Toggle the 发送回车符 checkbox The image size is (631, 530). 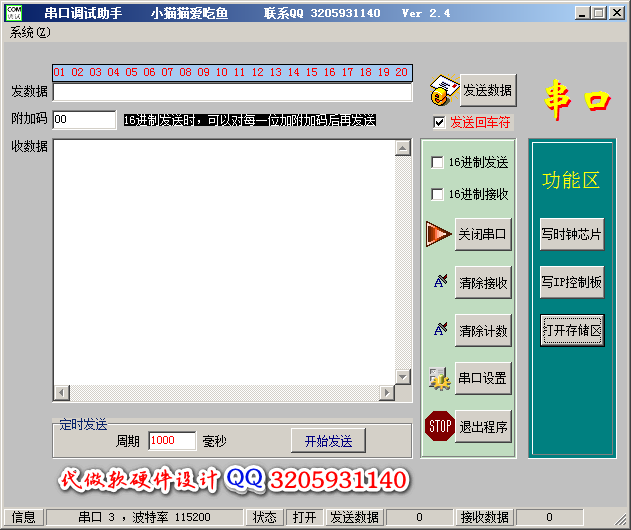(439, 122)
